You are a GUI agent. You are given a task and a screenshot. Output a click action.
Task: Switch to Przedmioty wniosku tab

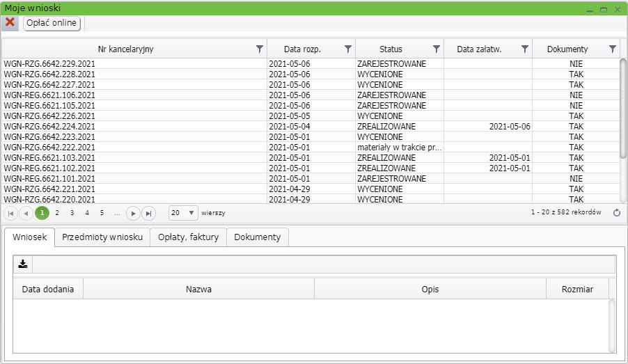click(102, 237)
